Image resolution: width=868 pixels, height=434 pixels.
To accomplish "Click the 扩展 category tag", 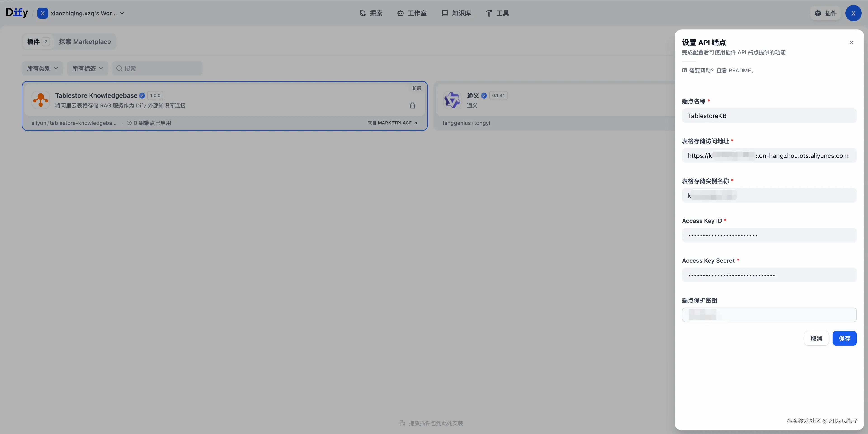I will point(417,88).
